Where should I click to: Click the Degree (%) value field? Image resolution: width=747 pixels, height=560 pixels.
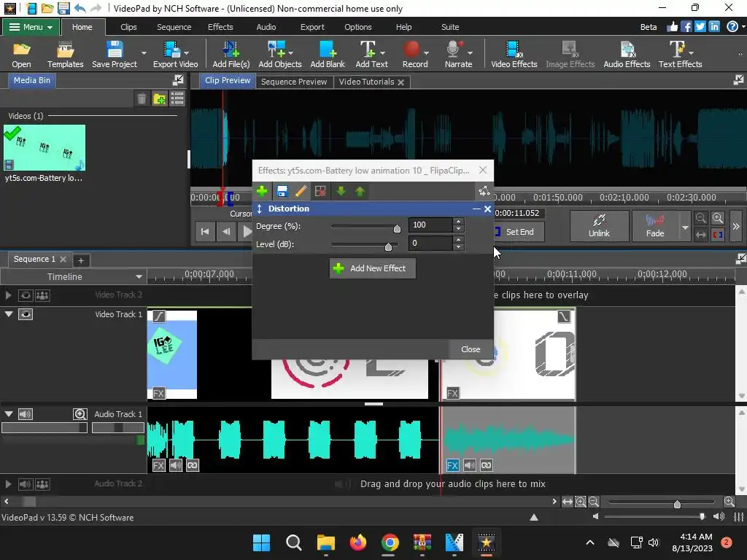430,225
